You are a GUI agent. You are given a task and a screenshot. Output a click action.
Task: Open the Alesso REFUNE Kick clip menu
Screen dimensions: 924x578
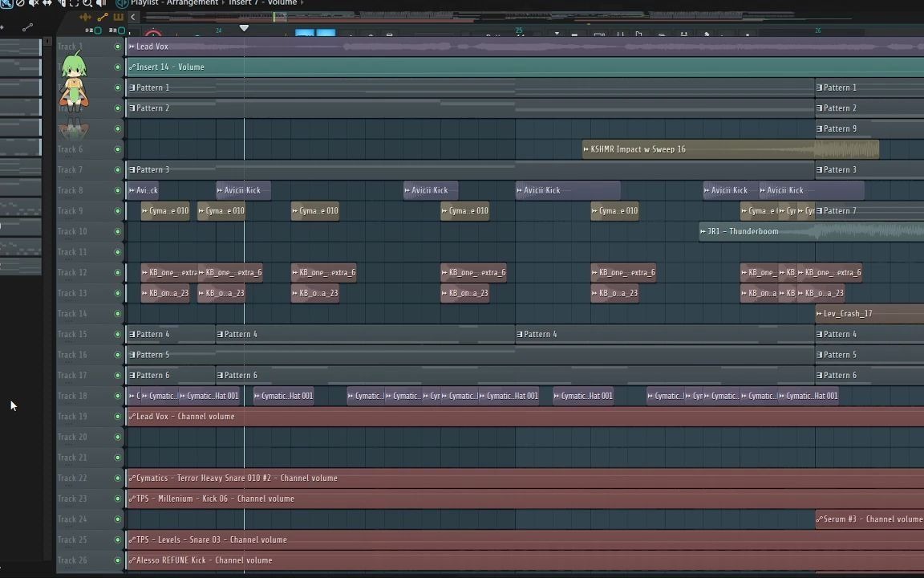coord(132,560)
